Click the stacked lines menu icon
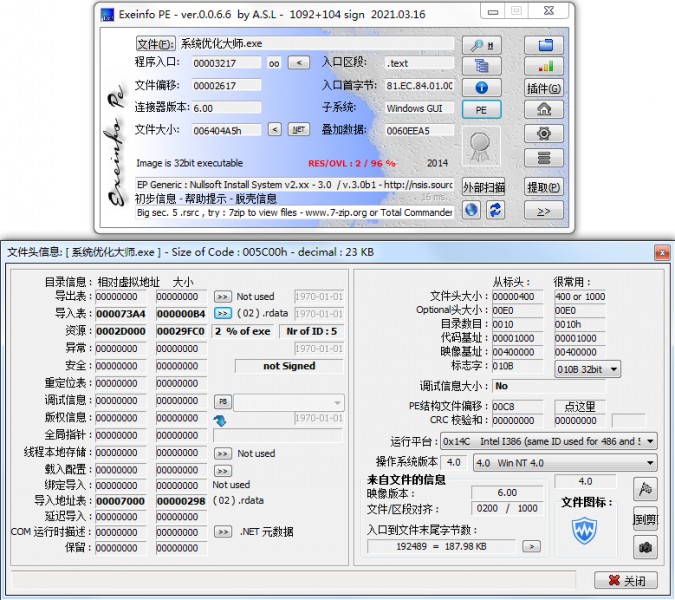Viewport: 675px width, 600px height. point(544,158)
